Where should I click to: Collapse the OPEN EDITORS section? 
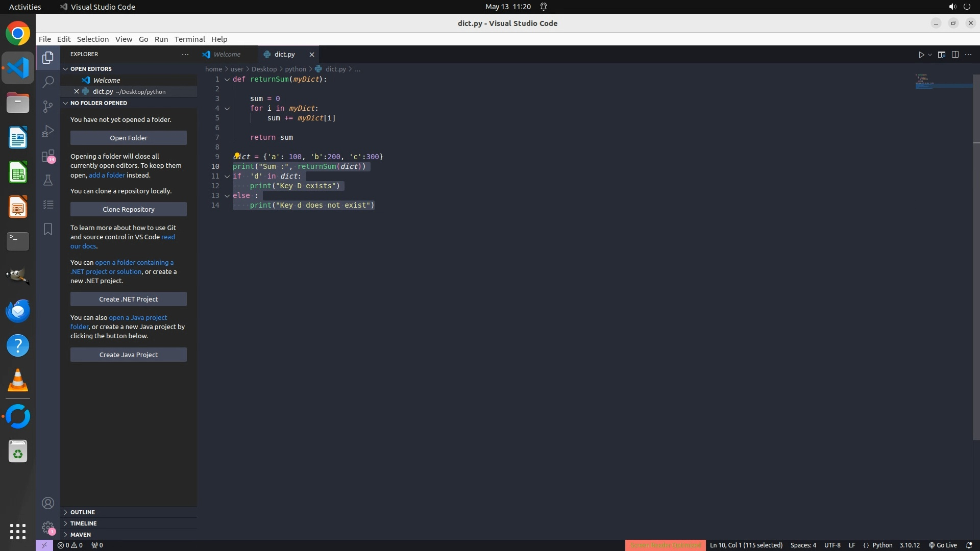91,69
